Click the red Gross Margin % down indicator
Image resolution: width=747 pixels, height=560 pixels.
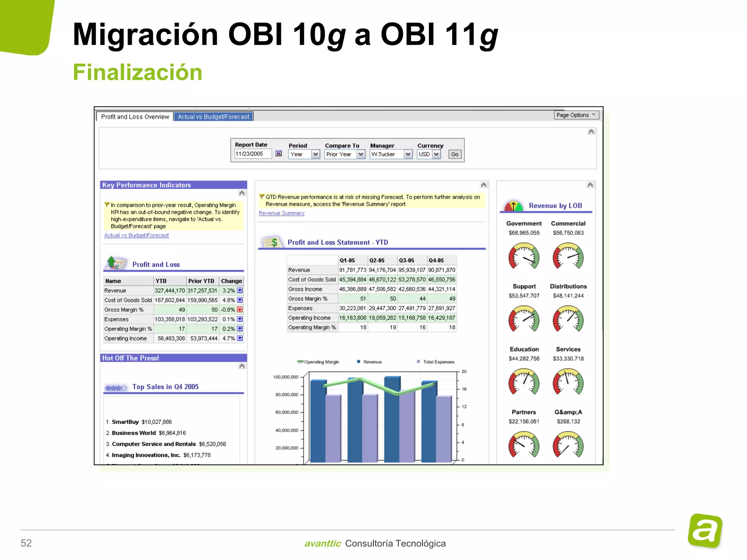[x=240, y=310]
